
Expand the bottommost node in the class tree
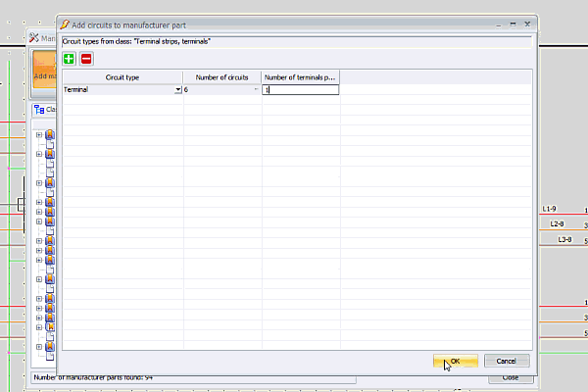point(39,347)
